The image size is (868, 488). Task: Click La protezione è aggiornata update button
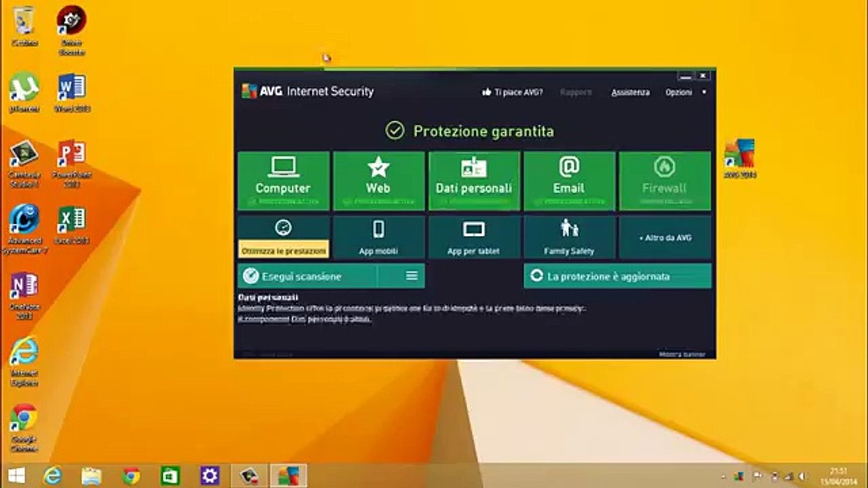618,276
